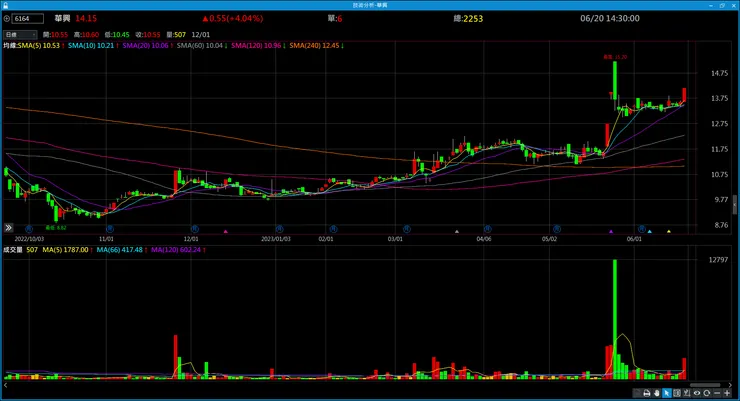
Task: Click the timestamp 06/20 14:30:00
Action: tap(610, 18)
